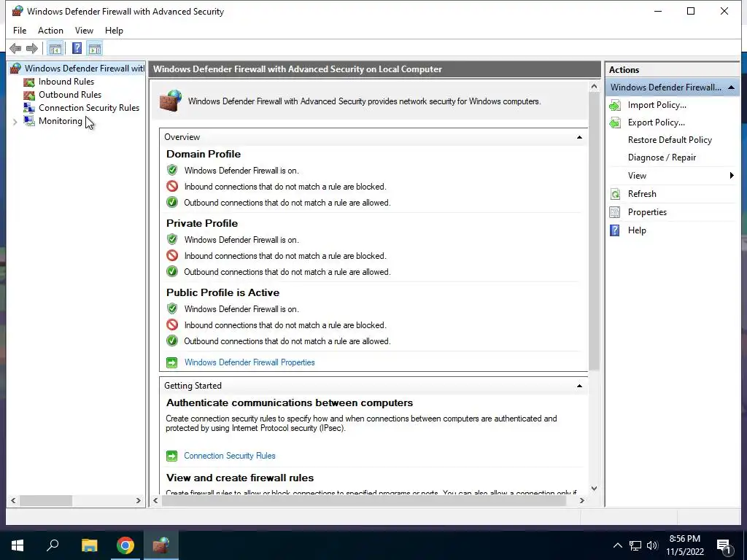
Task: Click the Connection Security Rules tree icon
Action: pyautogui.click(x=29, y=108)
